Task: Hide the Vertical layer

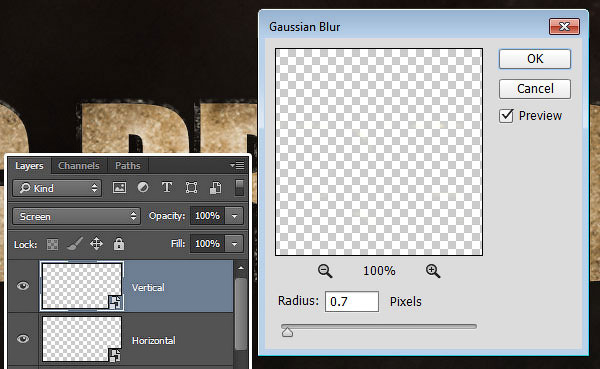Action: point(23,286)
